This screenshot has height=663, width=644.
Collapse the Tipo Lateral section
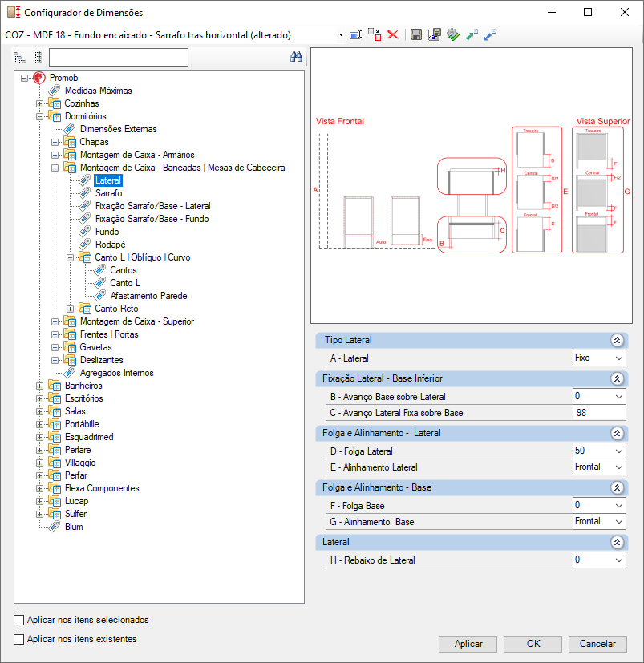[x=617, y=340]
